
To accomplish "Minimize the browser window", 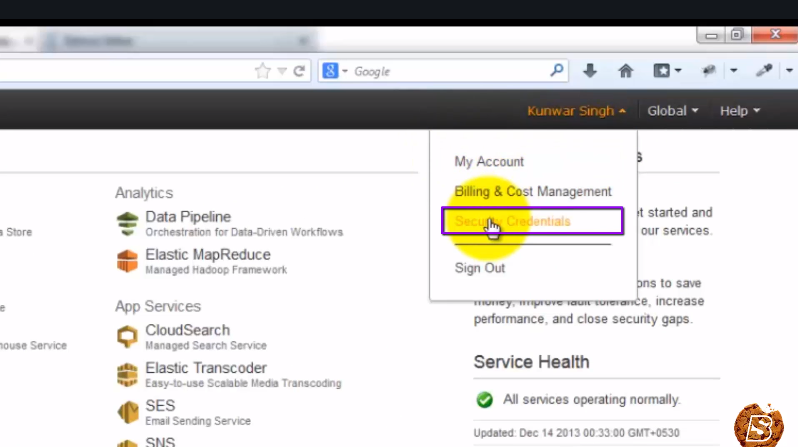I will (x=711, y=35).
